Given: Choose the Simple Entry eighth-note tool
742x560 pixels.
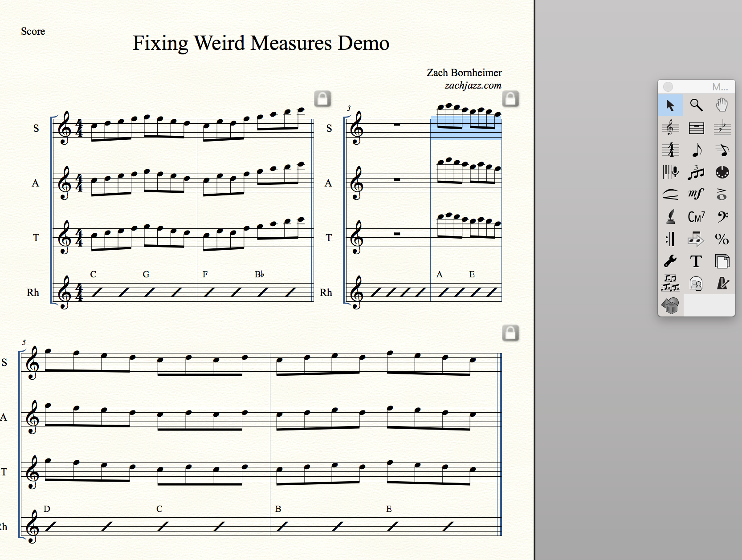Looking at the screenshot, I should [696, 150].
